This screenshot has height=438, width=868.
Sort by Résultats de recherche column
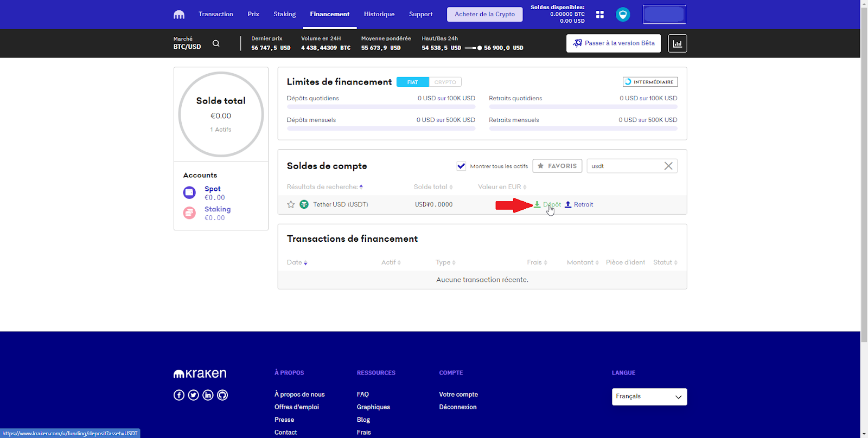[325, 186]
